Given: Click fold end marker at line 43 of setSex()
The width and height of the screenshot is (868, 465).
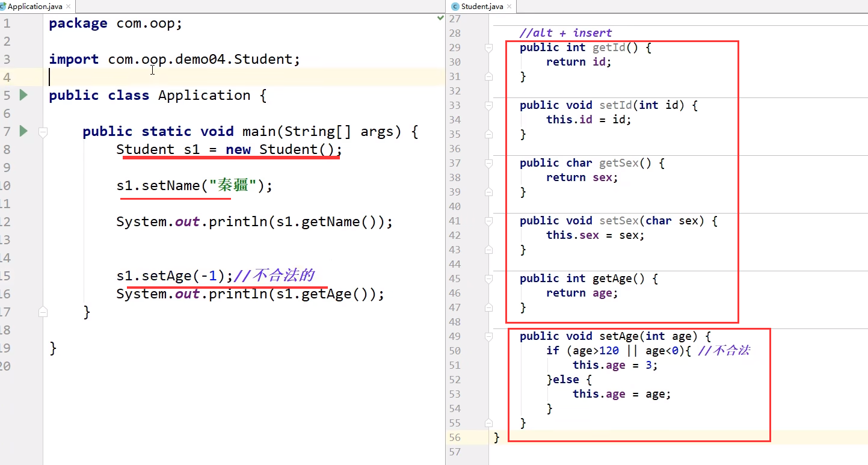Looking at the screenshot, I should coord(489,250).
